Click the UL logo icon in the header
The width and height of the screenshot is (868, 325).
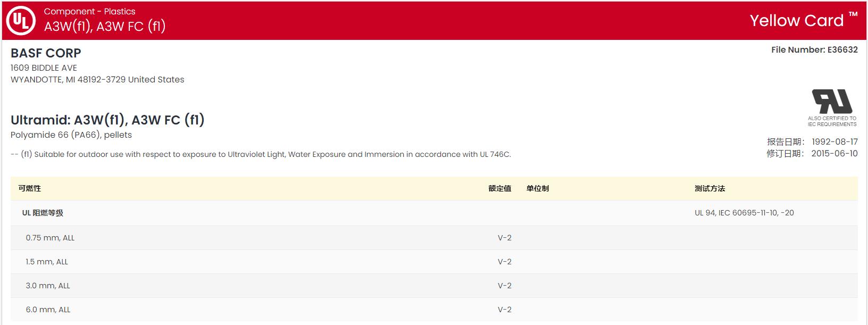tap(21, 21)
